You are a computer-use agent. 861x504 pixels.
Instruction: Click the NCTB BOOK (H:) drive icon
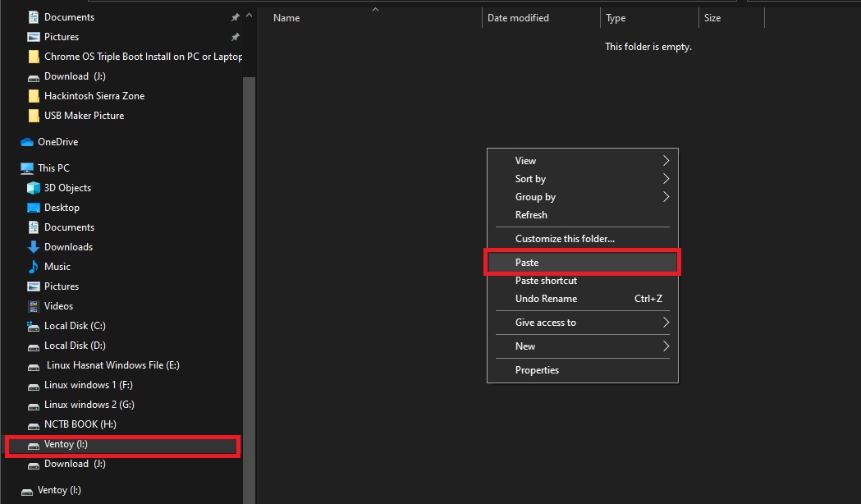[34, 424]
